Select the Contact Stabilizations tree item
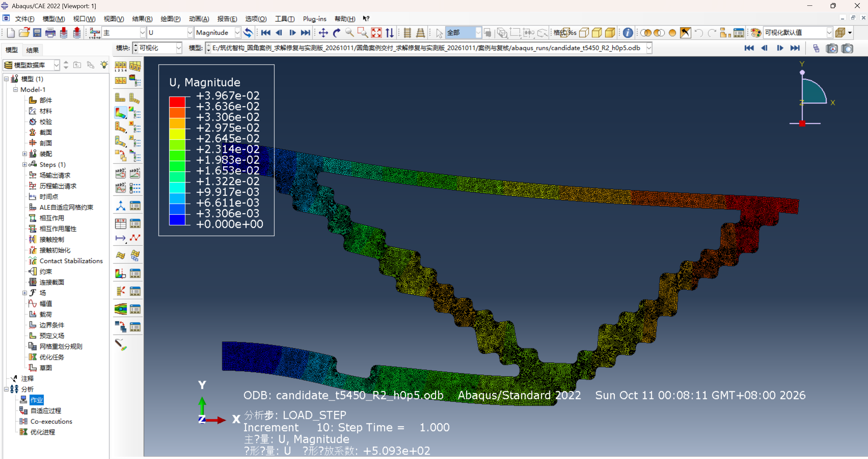 pyautogui.click(x=71, y=261)
